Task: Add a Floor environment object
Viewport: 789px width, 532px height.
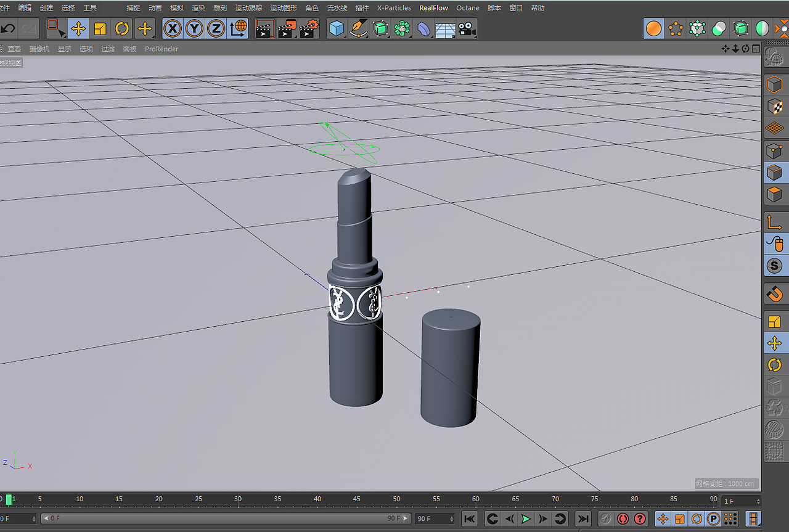Action: (x=445, y=28)
